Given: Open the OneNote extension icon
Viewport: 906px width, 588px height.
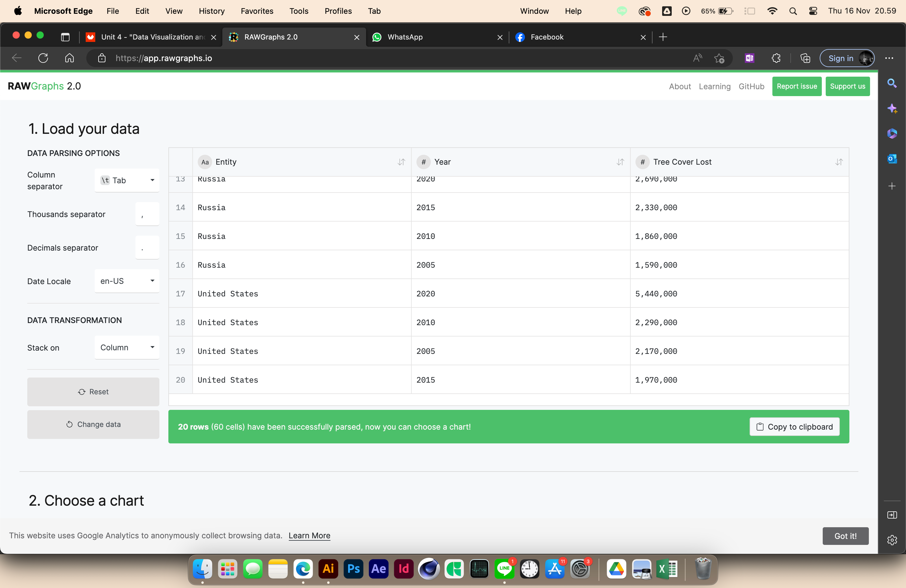Looking at the screenshot, I should tap(749, 58).
